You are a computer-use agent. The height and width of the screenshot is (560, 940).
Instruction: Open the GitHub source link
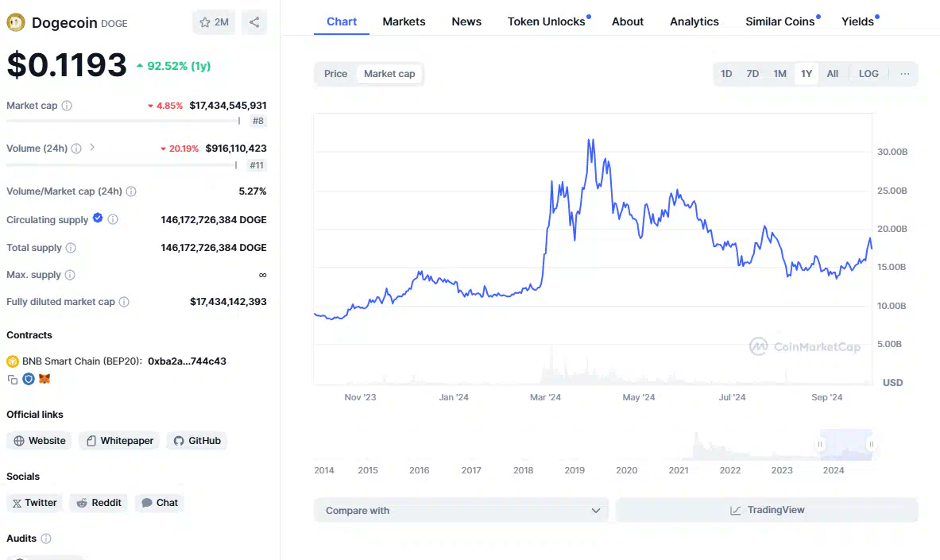[196, 441]
